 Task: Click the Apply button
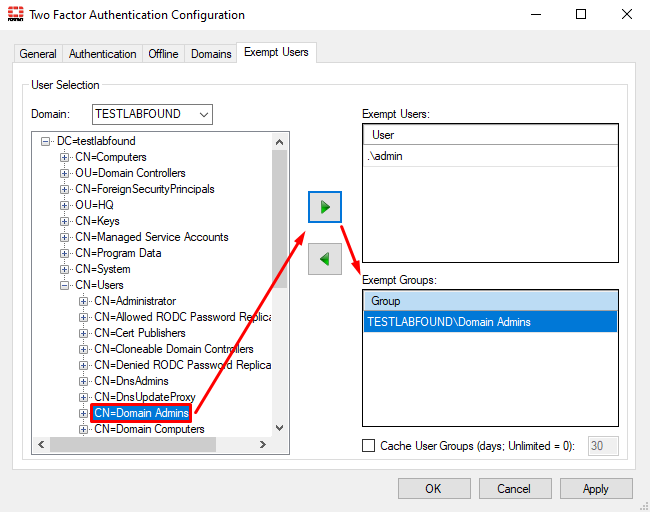pos(596,488)
